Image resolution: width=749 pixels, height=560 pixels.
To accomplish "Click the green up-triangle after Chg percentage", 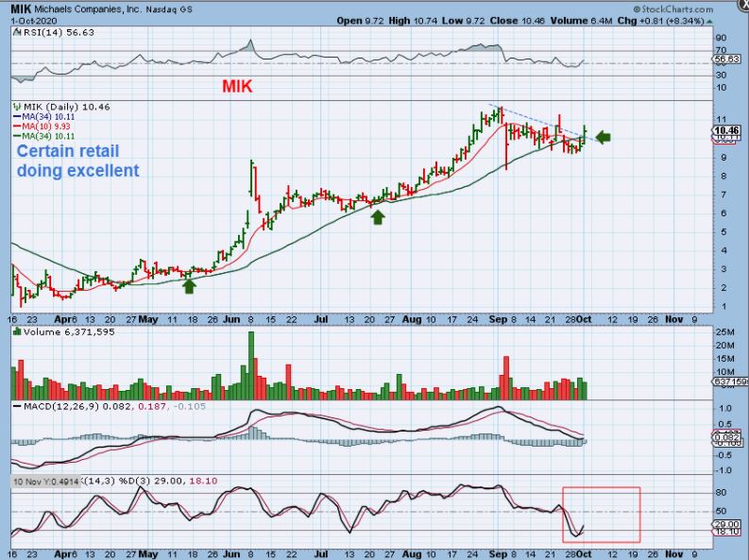I will pyautogui.click(x=709, y=22).
